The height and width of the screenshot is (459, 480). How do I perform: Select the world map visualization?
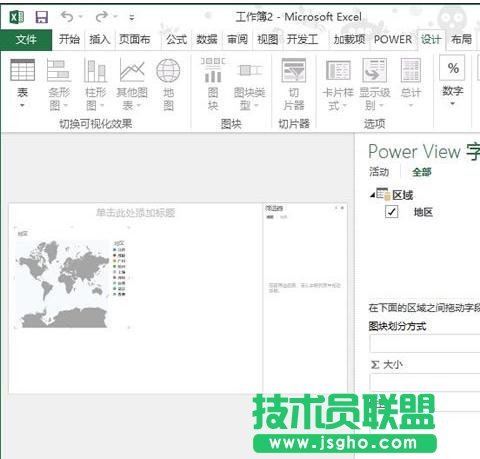(63, 284)
